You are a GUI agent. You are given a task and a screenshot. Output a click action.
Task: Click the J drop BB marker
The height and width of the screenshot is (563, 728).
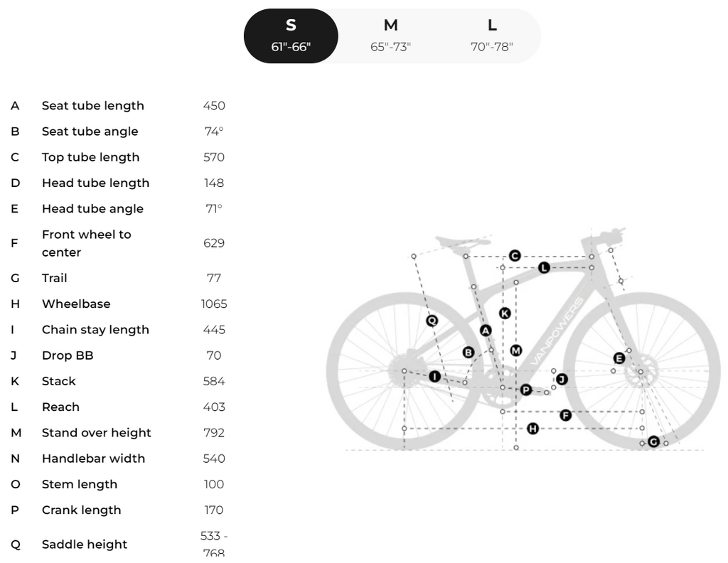[x=562, y=380]
